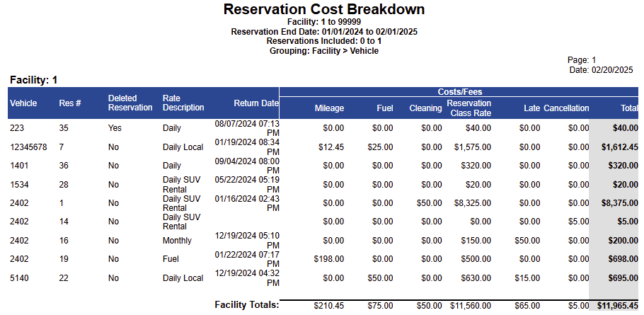Select vehicle number 12345678
Image resolution: width=644 pixels, height=315 pixels.
tap(30, 147)
